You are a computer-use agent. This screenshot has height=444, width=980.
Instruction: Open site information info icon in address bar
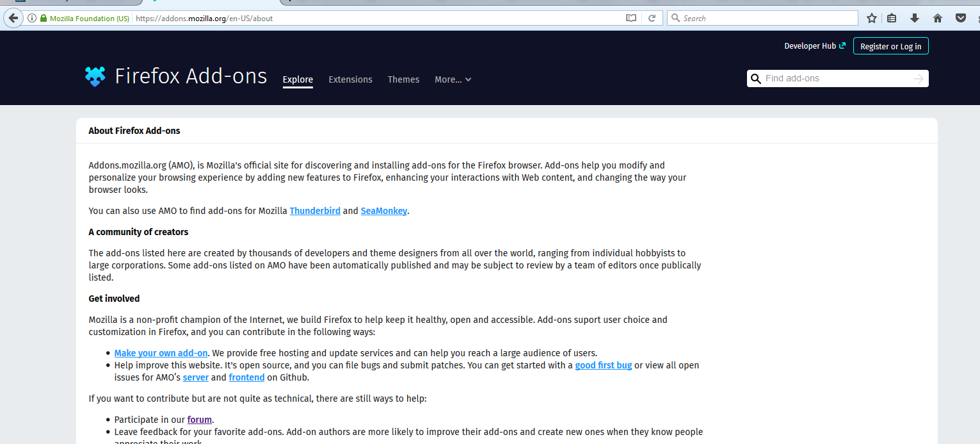click(x=32, y=19)
